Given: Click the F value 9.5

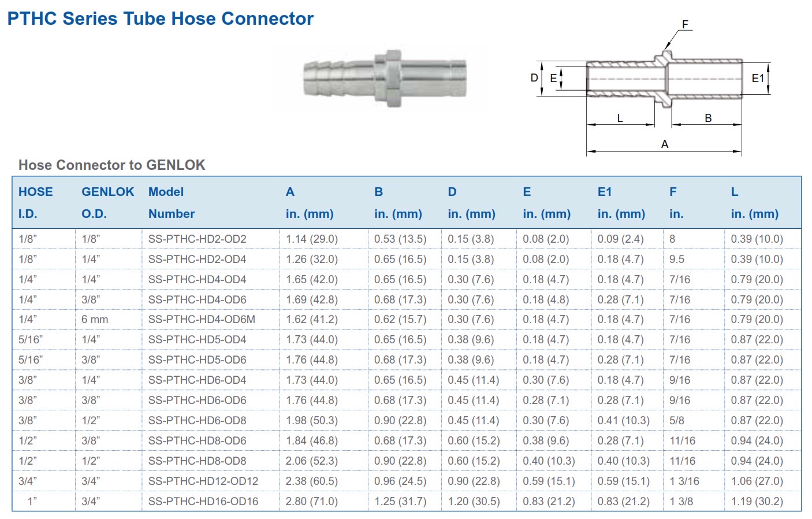Looking at the screenshot, I should [677, 259].
